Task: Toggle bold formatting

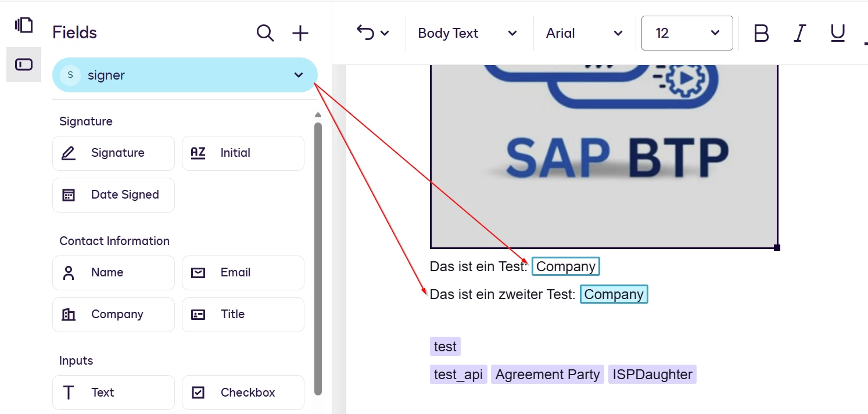Action: pyautogui.click(x=761, y=34)
